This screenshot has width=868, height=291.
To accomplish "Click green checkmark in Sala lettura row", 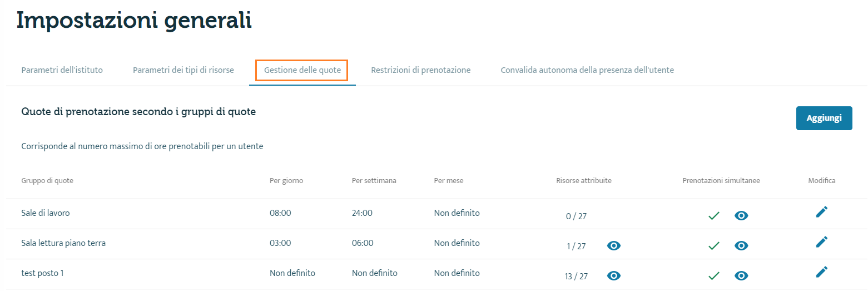I will (x=714, y=246).
